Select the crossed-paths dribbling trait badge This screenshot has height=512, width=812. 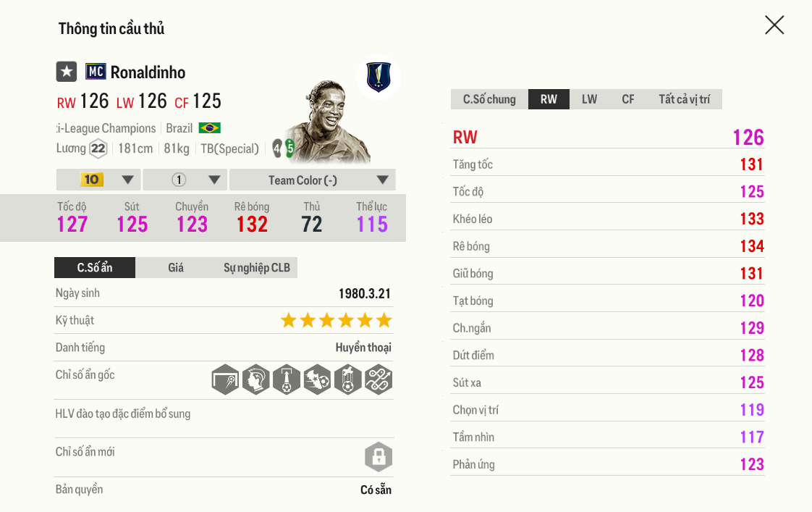pos(378,379)
